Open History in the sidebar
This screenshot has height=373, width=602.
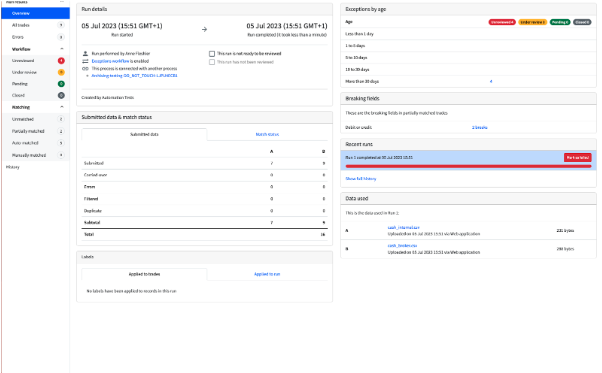[13, 167]
